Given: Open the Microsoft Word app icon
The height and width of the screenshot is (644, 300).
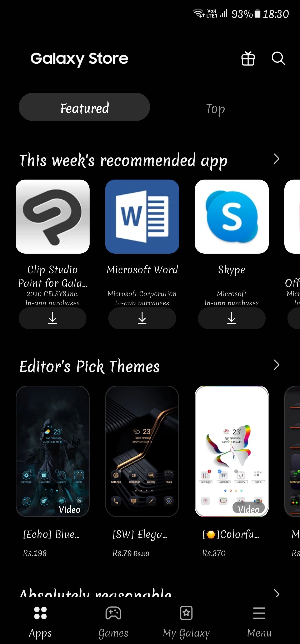Looking at the screenshot, I should click(x=142, y=216).
